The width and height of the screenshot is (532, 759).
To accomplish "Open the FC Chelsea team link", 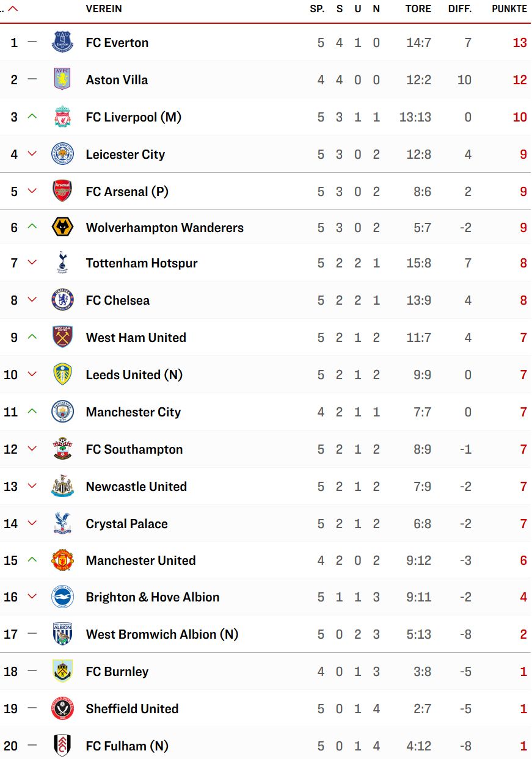I will coord(118,300).
